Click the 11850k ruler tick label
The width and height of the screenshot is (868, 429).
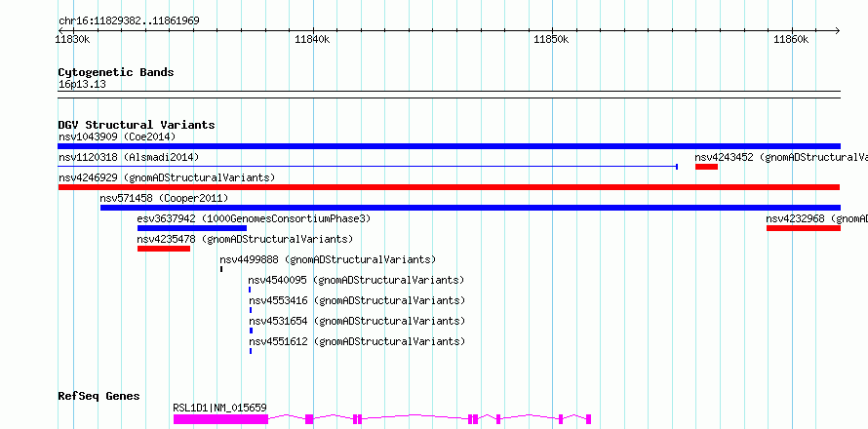pyautogui.click(x=552, y=39)
